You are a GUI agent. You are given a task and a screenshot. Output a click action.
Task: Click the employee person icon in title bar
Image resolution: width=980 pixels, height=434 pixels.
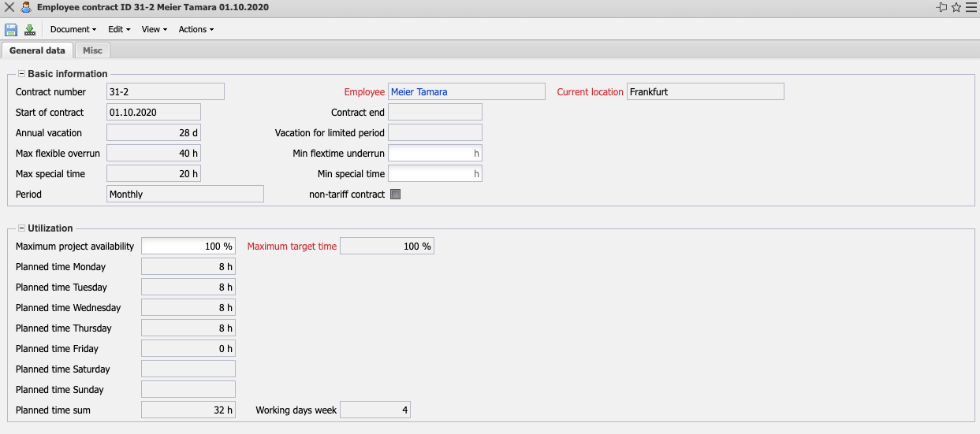(x=26, y=7)
